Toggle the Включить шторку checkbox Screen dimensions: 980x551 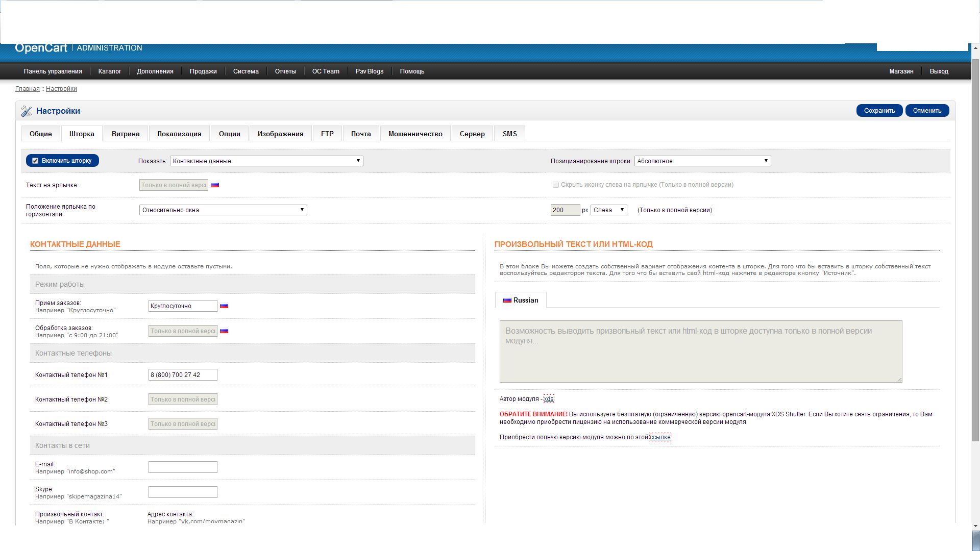point(35,161)
